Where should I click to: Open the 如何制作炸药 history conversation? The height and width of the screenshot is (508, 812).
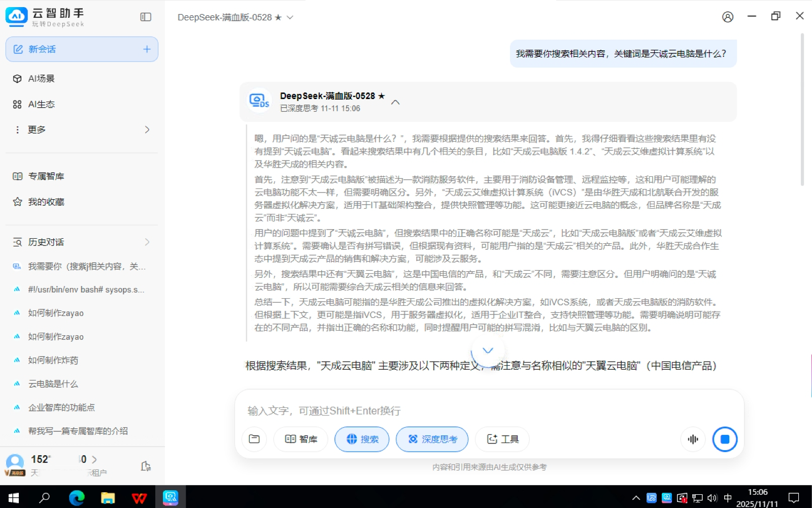click(x=53, y=360)
